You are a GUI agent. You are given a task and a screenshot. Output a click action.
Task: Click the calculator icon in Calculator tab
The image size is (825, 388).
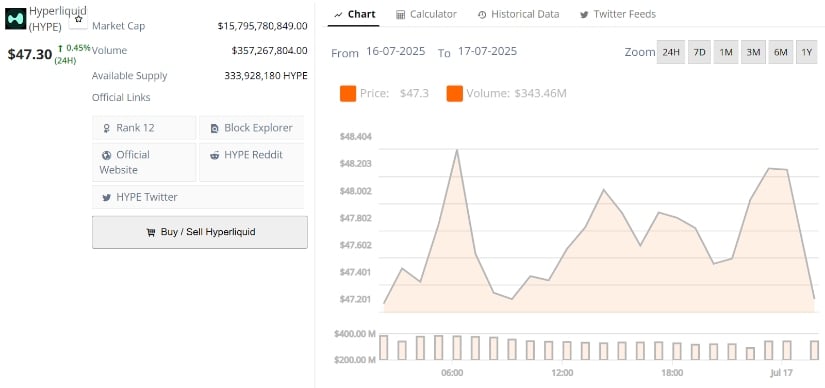coord(400,15)
